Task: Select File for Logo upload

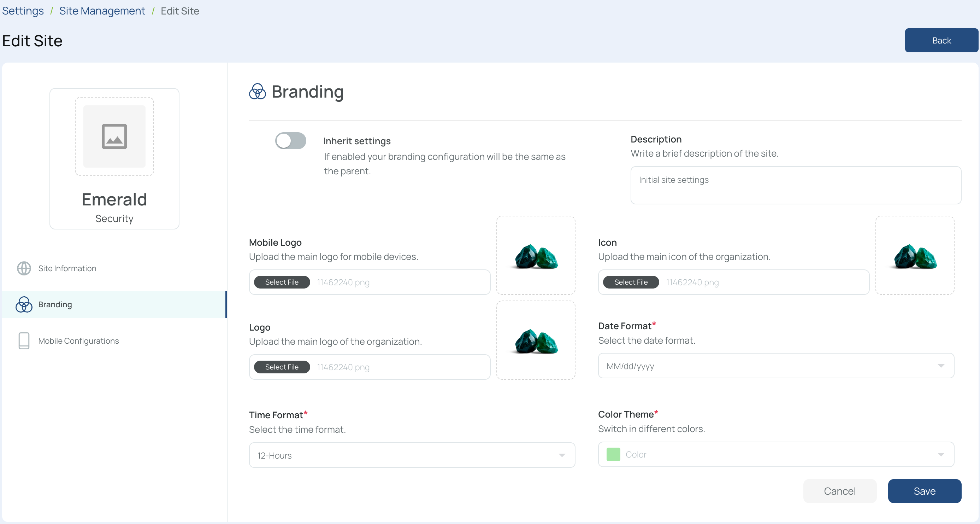Action: point(282,367)
